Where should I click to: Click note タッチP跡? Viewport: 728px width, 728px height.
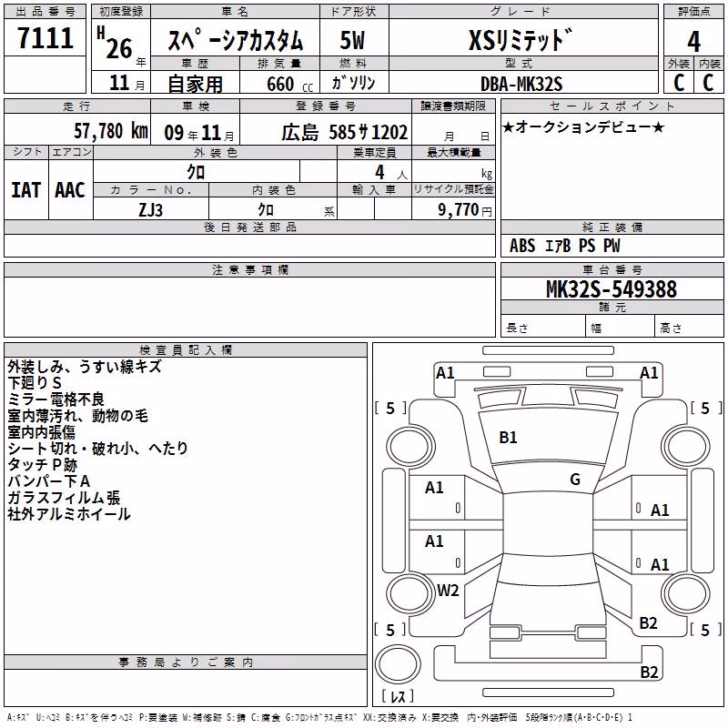point(42,465)
